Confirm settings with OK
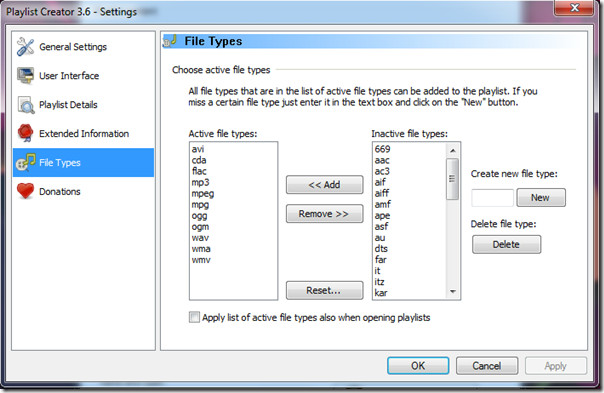This screenshot has width=604, height=393. [418, 365]
